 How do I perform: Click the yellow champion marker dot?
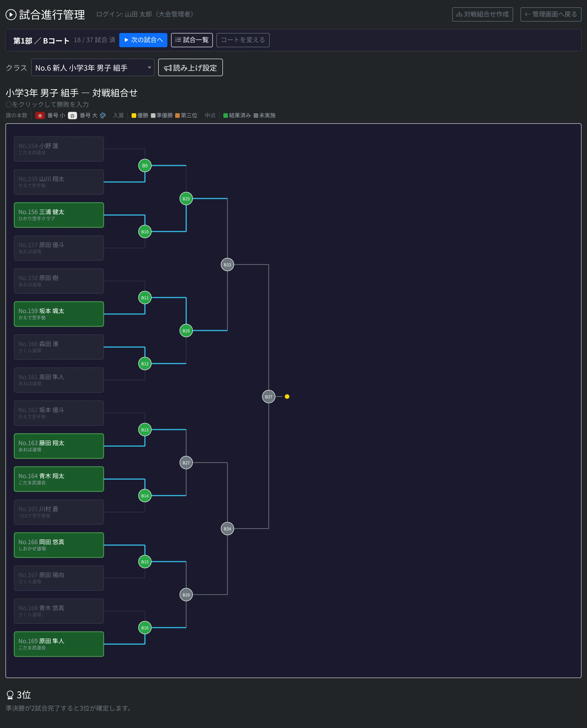(x=287, y=397)
